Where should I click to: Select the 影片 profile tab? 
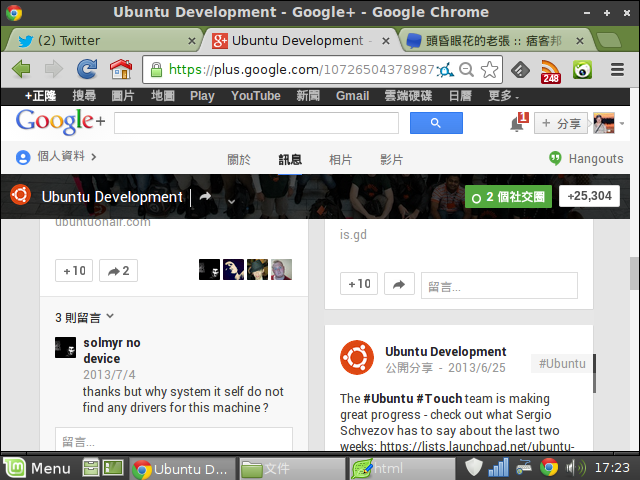coord(391,159)
